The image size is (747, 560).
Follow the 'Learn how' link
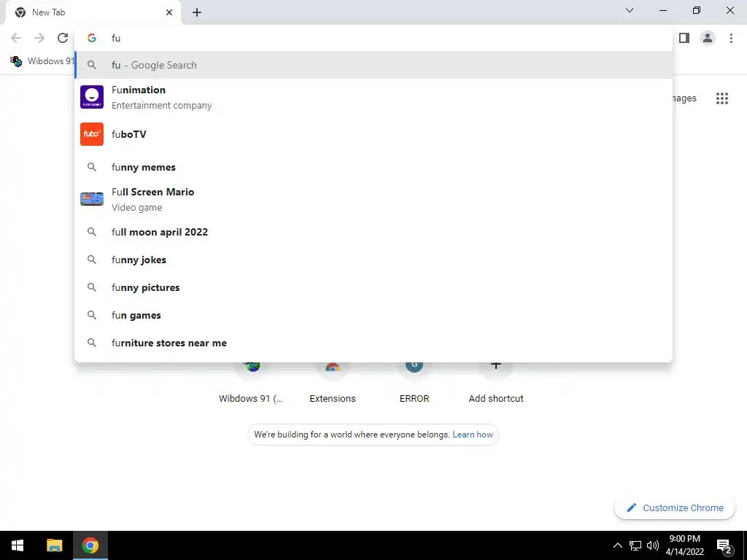pyautogui.click(x=473, y=435)
